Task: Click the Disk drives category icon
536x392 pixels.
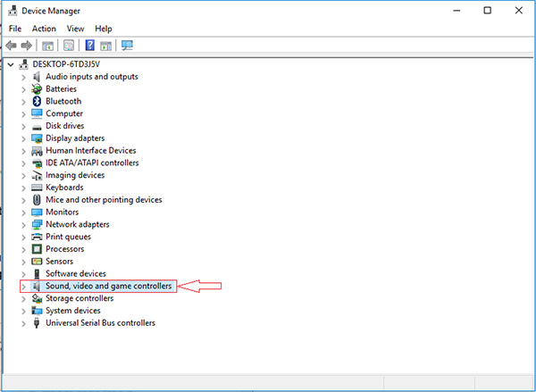Action: (37, 126)
